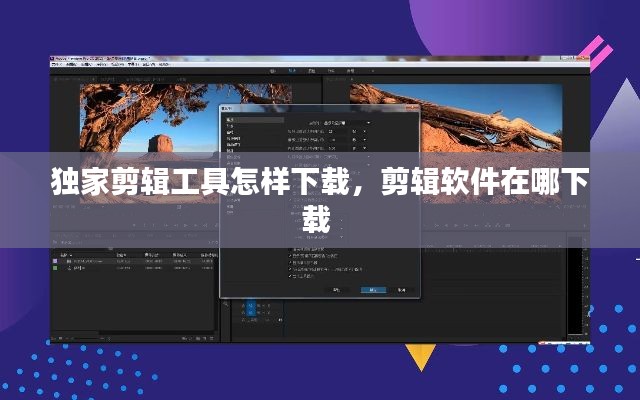
Task: Expand the workspace overflow chevron
Action: pyautogui.click(x=372, y=71)
